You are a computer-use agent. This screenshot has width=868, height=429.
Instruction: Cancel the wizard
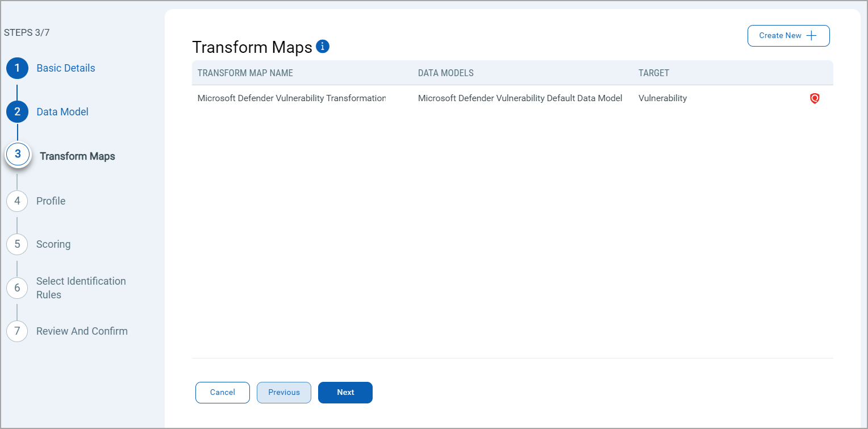coord(223,392)
